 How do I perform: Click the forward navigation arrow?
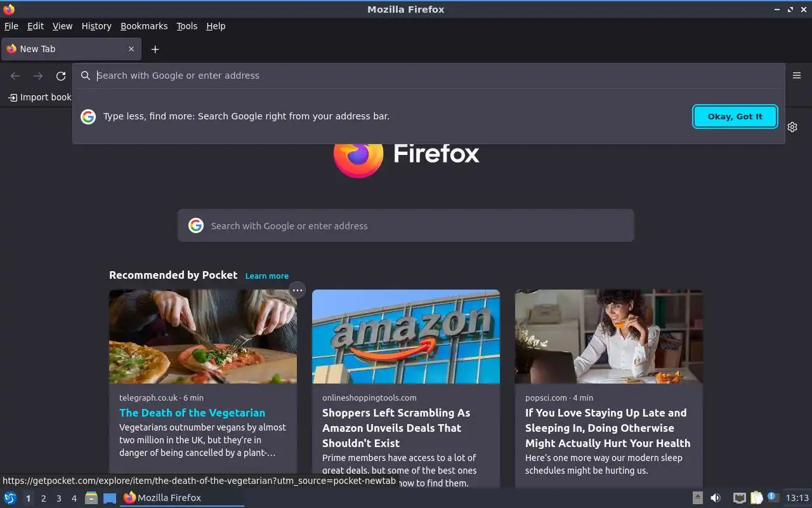tap(38, 76)
